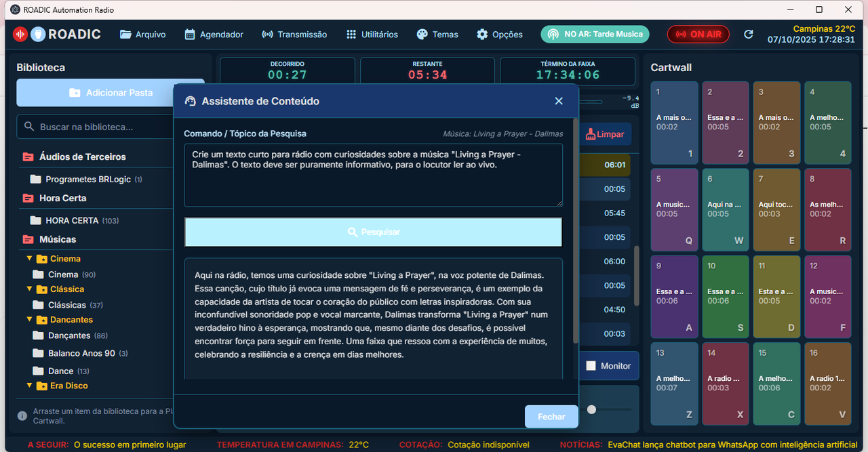Click the Pesquisar button

[x=374, y=232]
